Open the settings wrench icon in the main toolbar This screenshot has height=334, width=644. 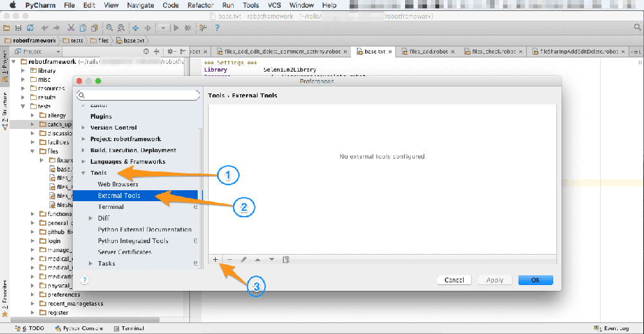click(x=202, y=28)
